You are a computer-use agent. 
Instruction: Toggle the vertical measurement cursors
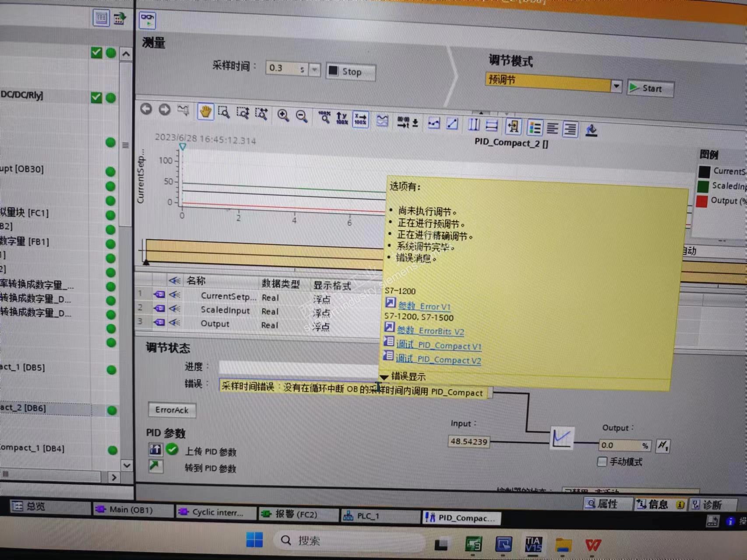click(474, 125)
